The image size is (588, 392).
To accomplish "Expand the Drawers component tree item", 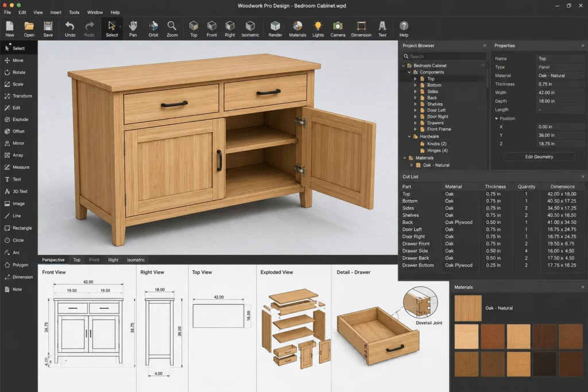I will (x=415, y=123).
